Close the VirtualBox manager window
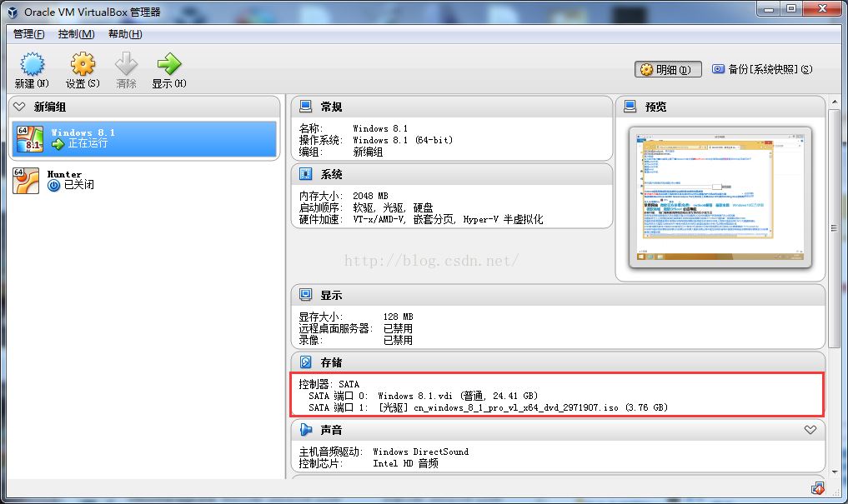The image size is (848, 504). click(x=822, y=9)
